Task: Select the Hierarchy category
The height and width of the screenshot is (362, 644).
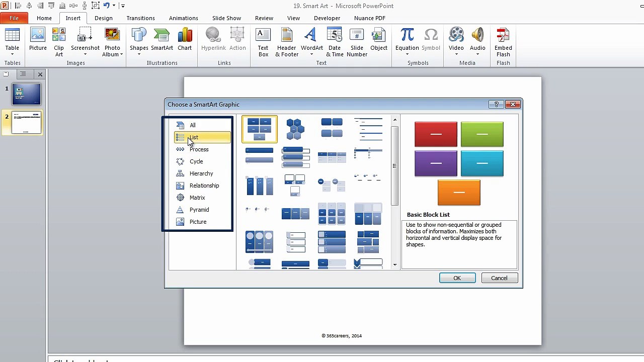Action: pyautogui.click(x=202, y=173)
